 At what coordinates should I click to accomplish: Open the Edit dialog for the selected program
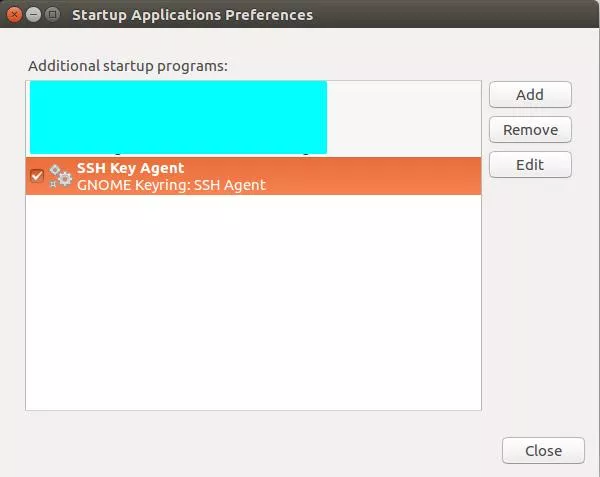[x=530, y=165]
